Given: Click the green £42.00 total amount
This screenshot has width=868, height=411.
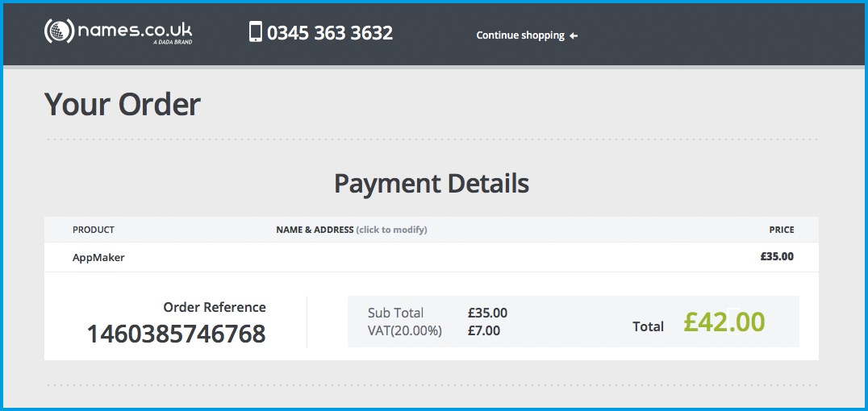Looking at the screenshot, I should [724, 322].
